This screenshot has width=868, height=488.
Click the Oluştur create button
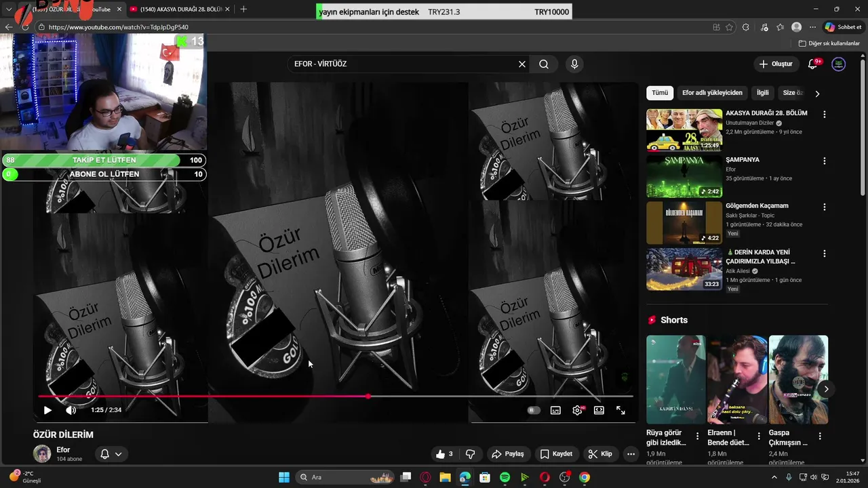(776, 64)
